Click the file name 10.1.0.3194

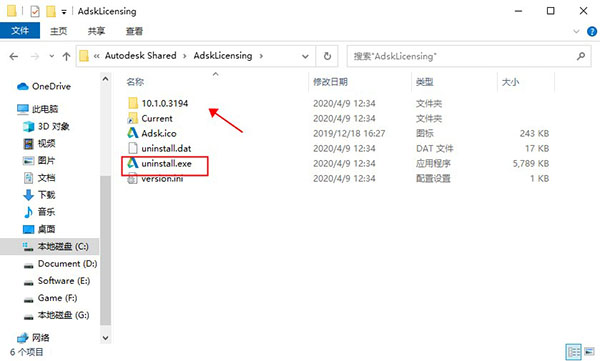click(x=165, y=103)
